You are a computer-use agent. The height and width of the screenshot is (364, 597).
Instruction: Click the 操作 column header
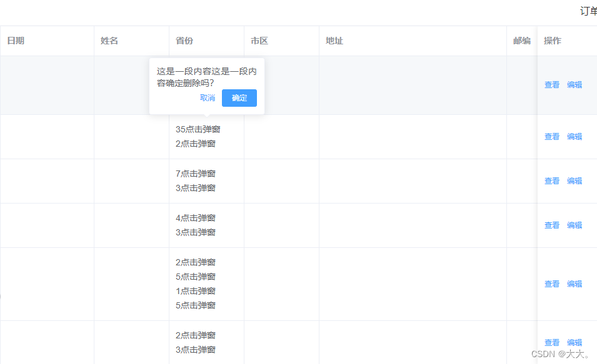[553, 41]
